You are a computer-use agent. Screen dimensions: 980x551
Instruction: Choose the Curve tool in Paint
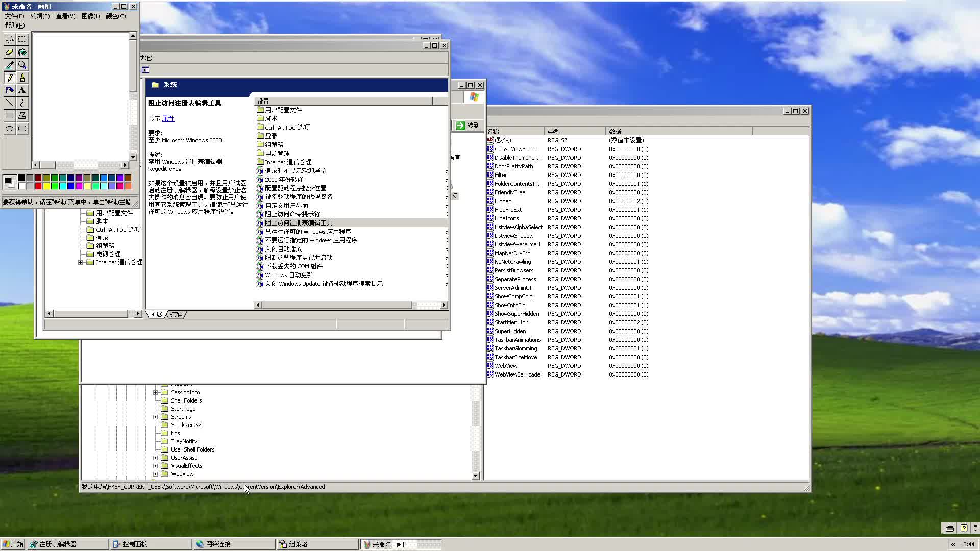[x=22, y=103]
